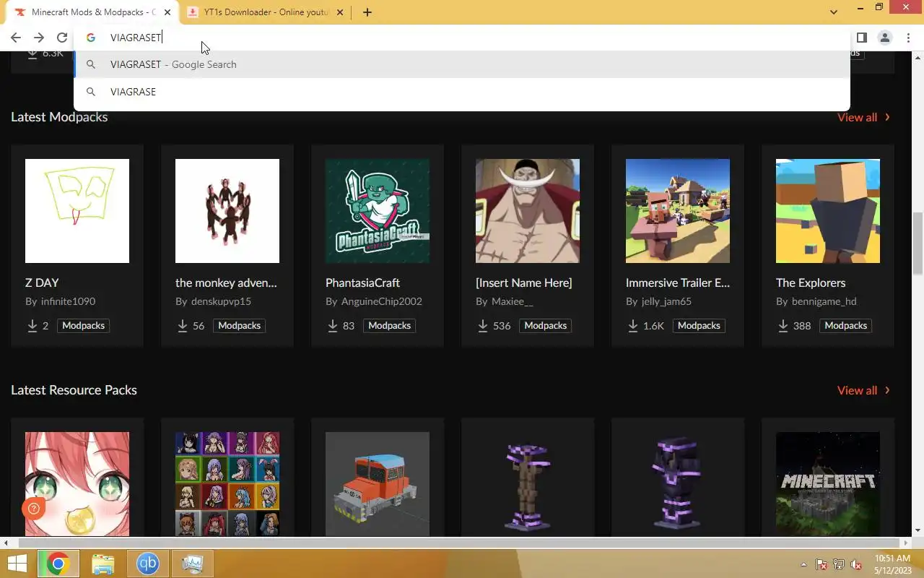
Task: Close the Minecraft Mods & Modpacks tab
Action: tap(167, 12)
